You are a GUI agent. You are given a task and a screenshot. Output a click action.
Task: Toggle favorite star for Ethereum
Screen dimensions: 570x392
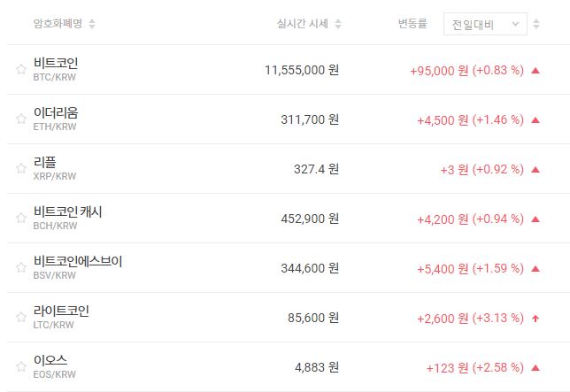tap(20, 119)
